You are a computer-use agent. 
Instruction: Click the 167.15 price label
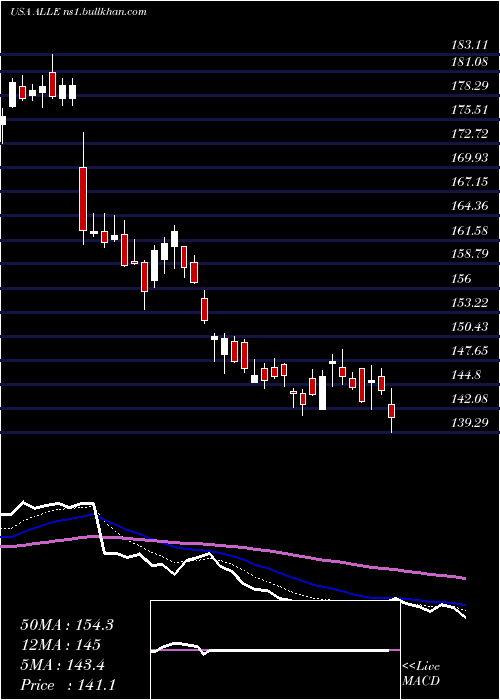470,182
